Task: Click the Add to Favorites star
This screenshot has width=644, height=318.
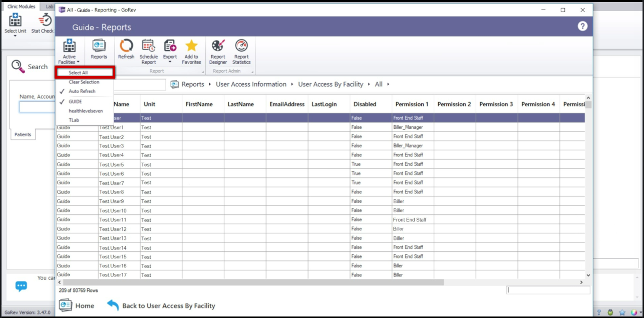Action: click(x=191, y=52)
